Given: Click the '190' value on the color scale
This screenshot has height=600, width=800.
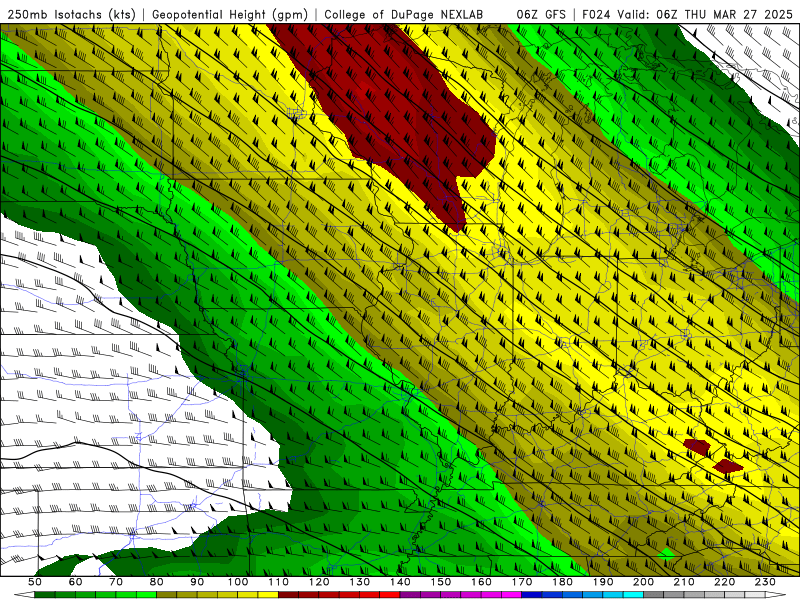Looking at the screenshot, I should click(x=603, y=582).
